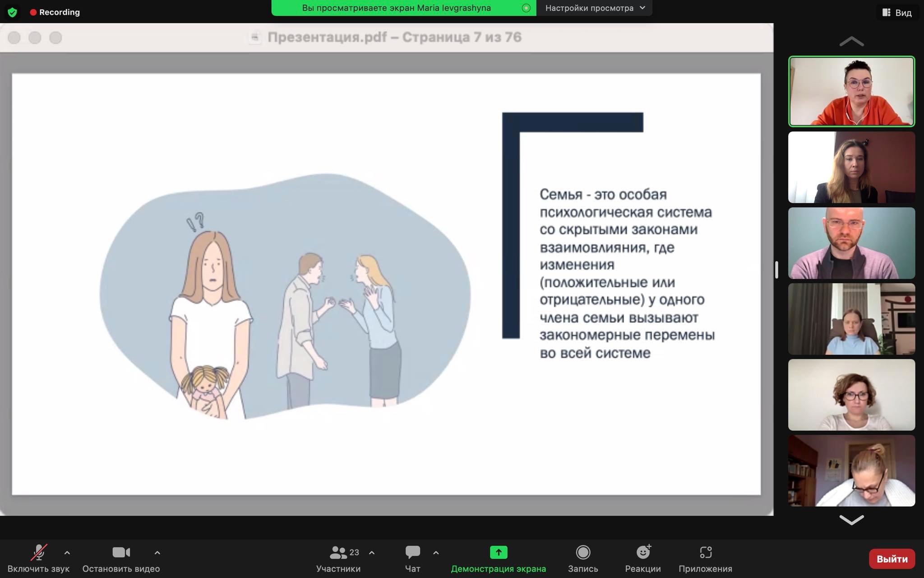Open the Участники participants panel
This screenshot has width=924, height=578.
[338, 553]
